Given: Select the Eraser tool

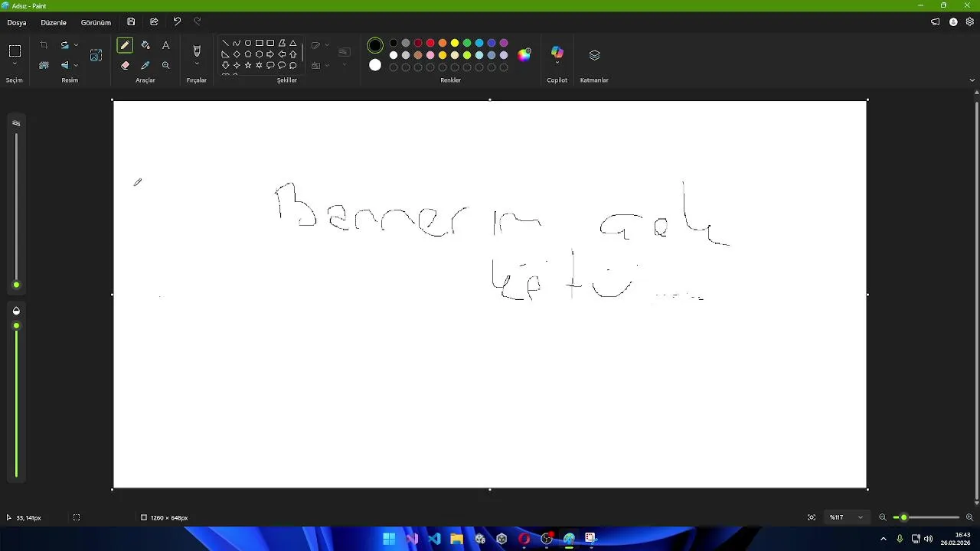Looking at the screenshot, I should [125, 66].
